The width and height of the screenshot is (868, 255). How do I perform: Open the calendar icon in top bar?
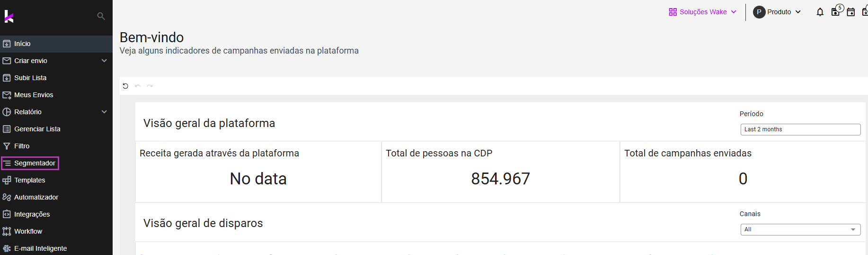click(x=850, y=12)
